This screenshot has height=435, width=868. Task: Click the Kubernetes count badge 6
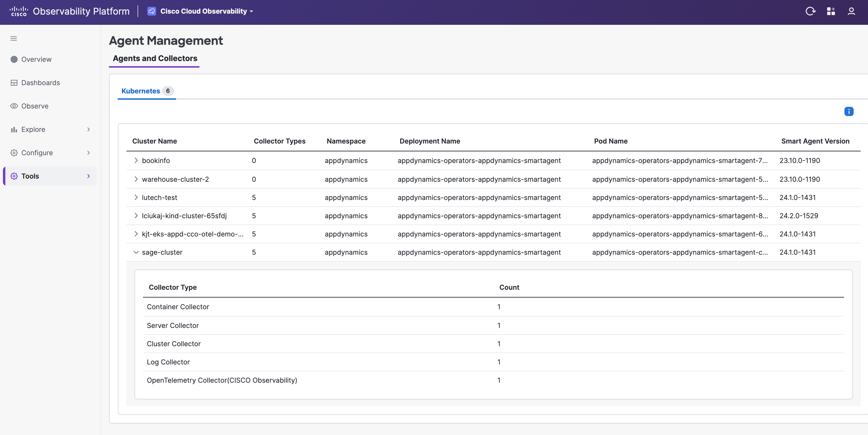[168, 91]
